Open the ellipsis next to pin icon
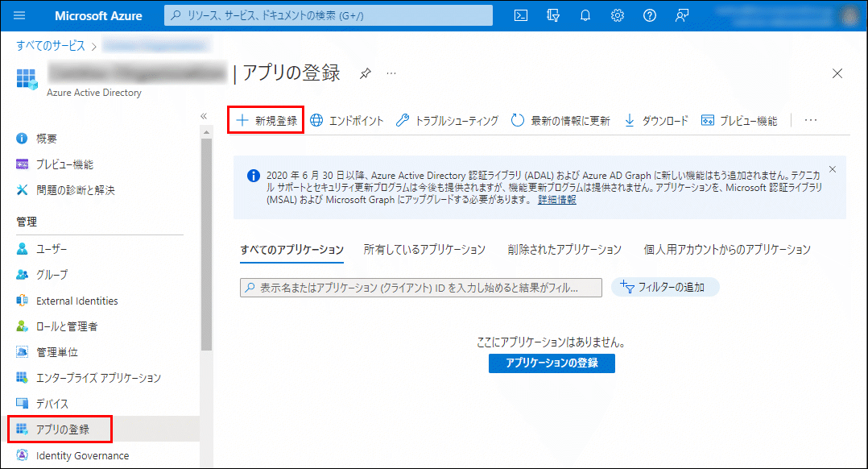The width and height of the screenshot is (868, 469). [x=391, y=73]
